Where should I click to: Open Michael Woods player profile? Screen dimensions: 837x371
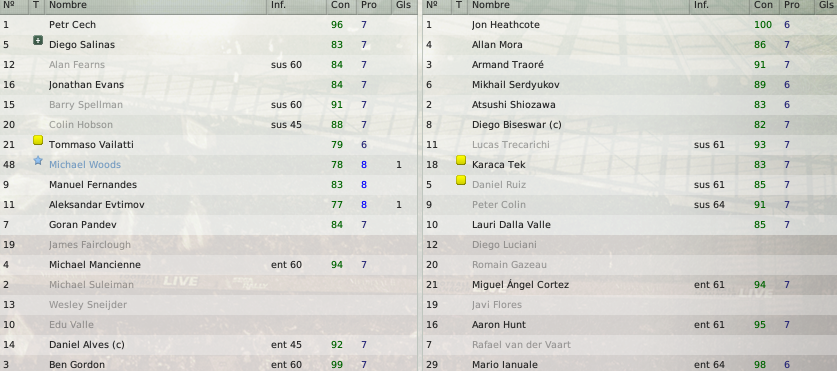coord(85,165)
